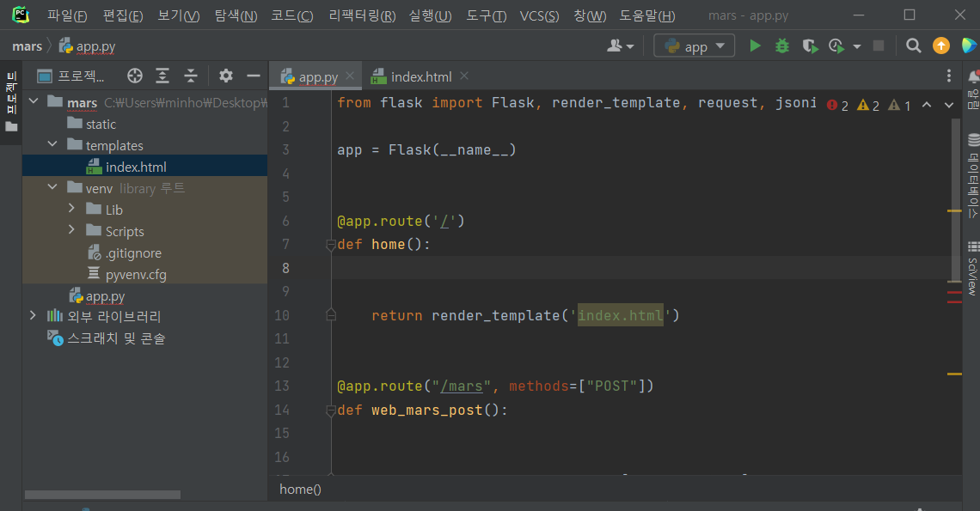Image resolution: width=980 pixels, height=511 pixels.
Task: Close the index.html editor tab
Action: point(463,76)
